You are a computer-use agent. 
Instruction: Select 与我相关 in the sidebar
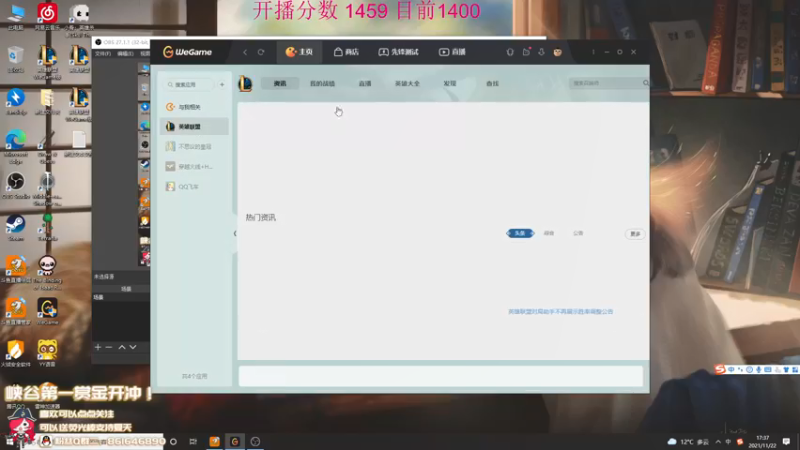click(194, 107)
